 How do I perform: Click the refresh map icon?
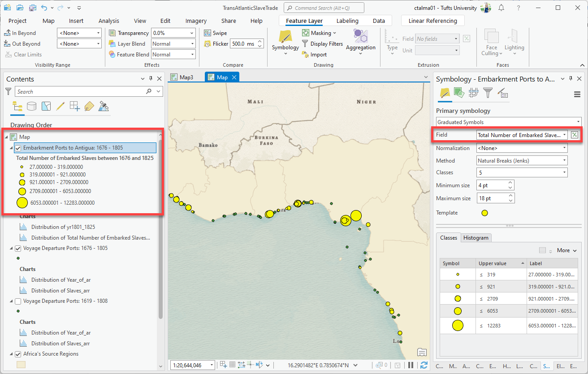coord(424,365)
